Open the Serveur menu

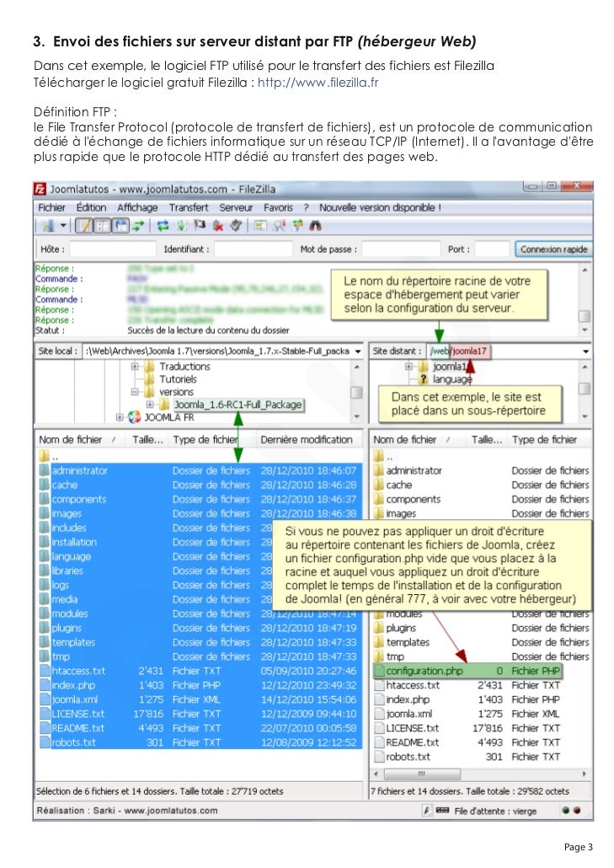click(236, 207)
